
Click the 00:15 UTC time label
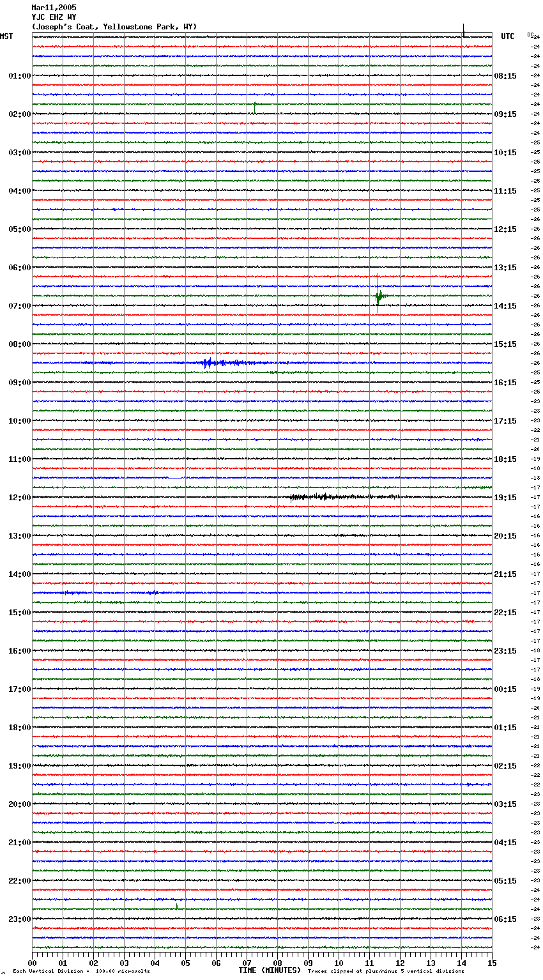coord(505,689)
